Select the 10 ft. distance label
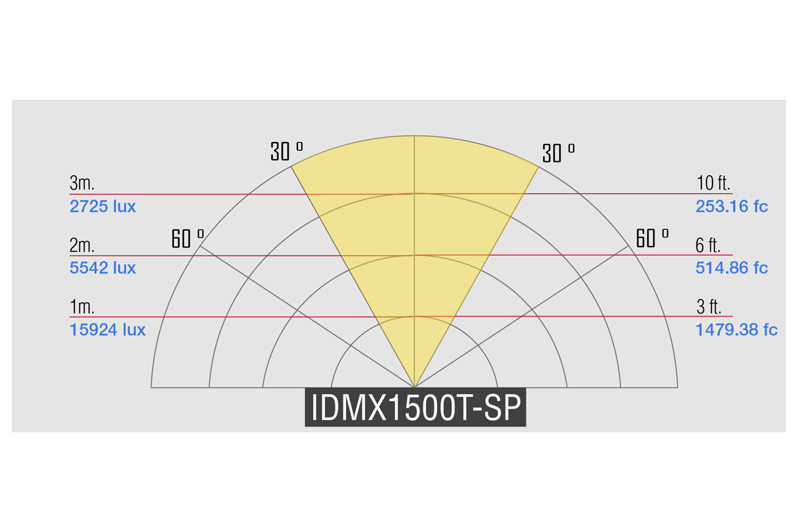Image resolution: width=798 pixels, height=532 pixels. click(x=714, y=183)
